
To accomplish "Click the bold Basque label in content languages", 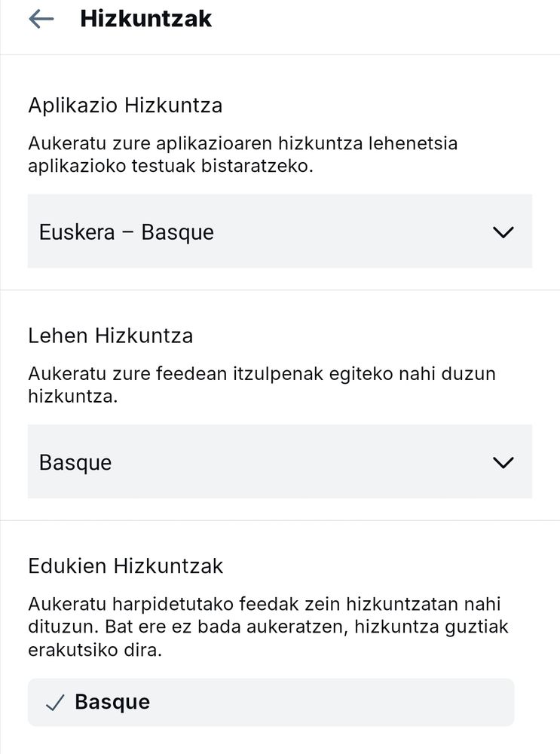I will click(x=112, y=703).
